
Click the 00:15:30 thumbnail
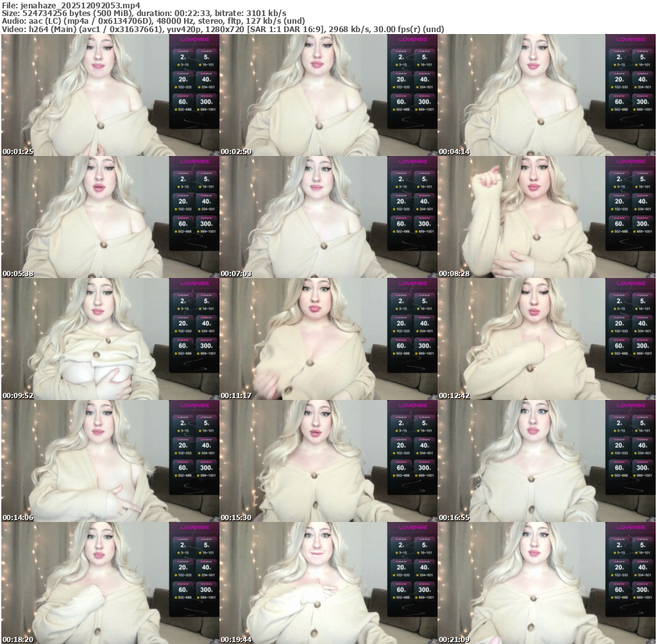(x=328, y=461)
